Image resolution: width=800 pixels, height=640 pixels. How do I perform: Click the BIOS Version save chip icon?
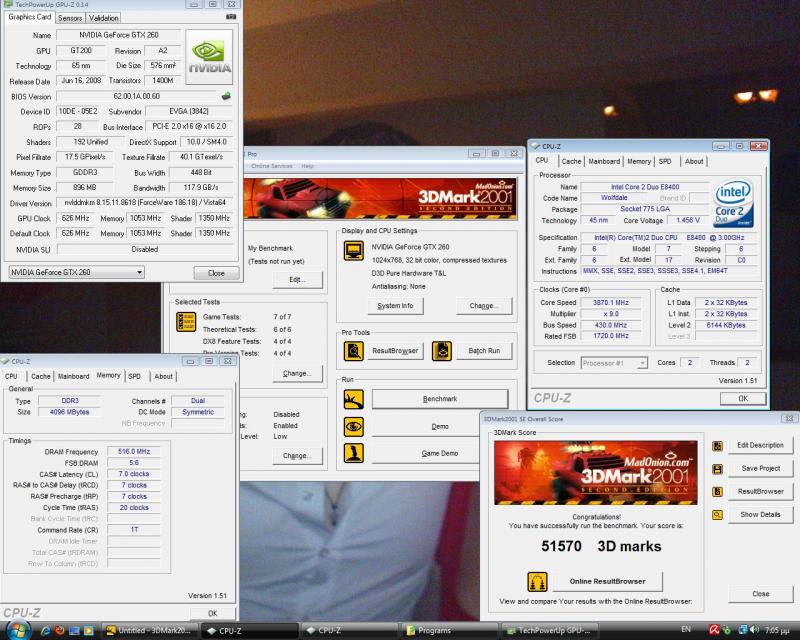pyautogui.click(x=226, y=95)
